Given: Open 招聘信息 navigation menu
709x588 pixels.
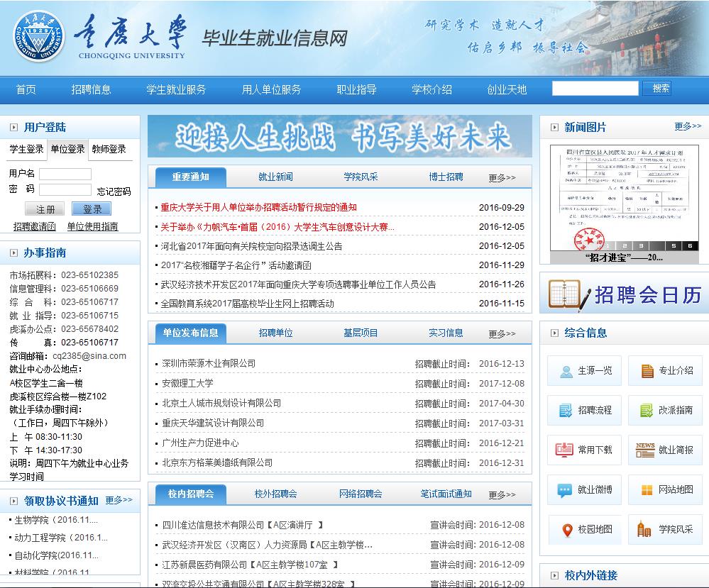Looking at the screenshot, I should click(91, 89).
